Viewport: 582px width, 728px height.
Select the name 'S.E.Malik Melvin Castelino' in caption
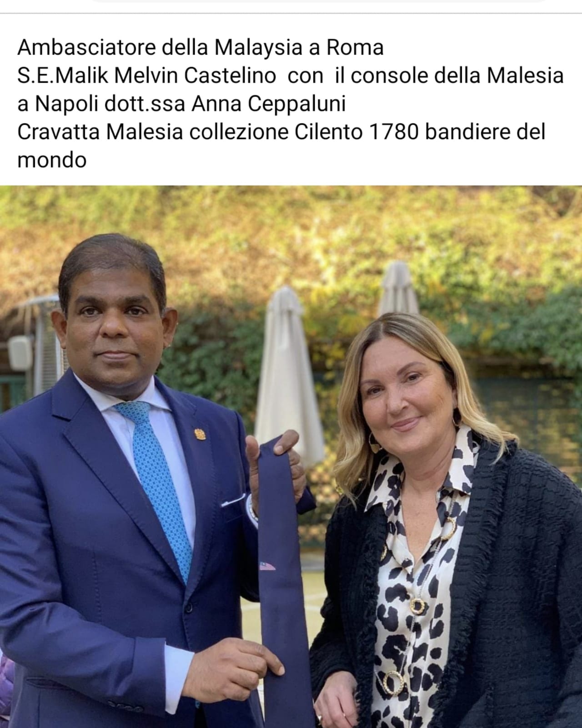(x=146, y=76)
